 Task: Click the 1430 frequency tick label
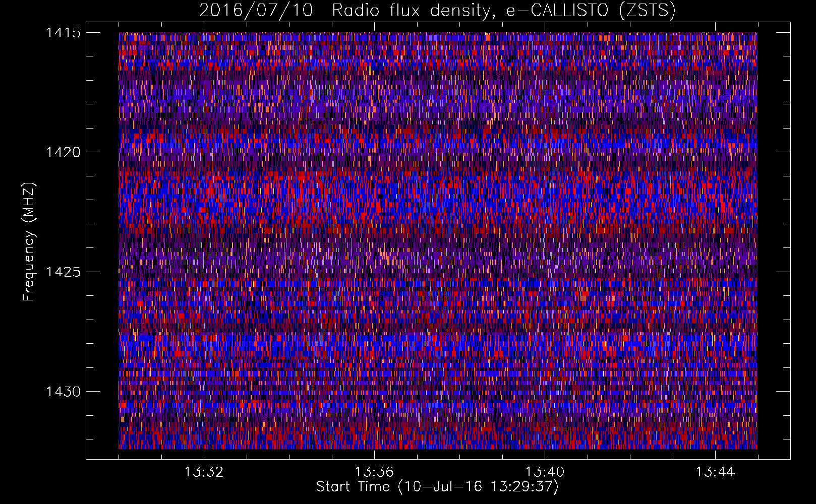pyautogui.click(x=64, y=392)
